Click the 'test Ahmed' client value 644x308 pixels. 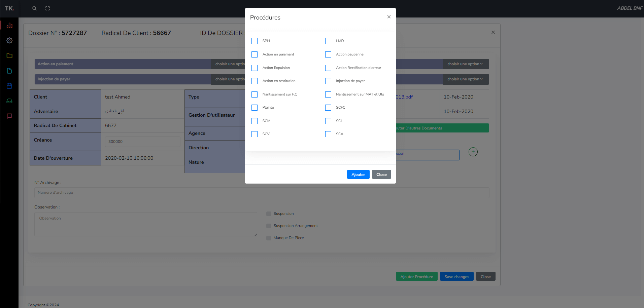click(117, 97)
